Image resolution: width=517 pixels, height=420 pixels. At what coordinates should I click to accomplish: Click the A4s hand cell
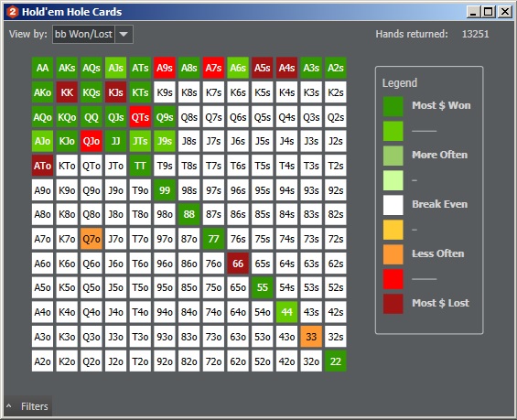[286, 68]
